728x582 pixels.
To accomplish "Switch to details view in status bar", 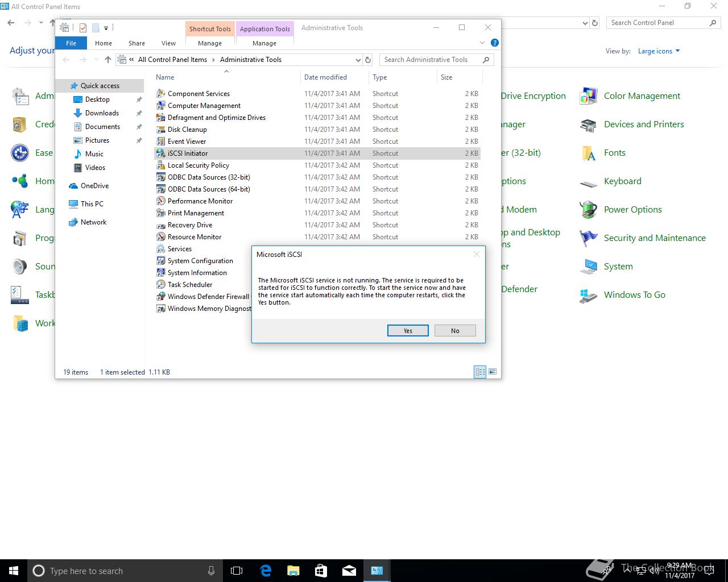I will coord(480,372).
